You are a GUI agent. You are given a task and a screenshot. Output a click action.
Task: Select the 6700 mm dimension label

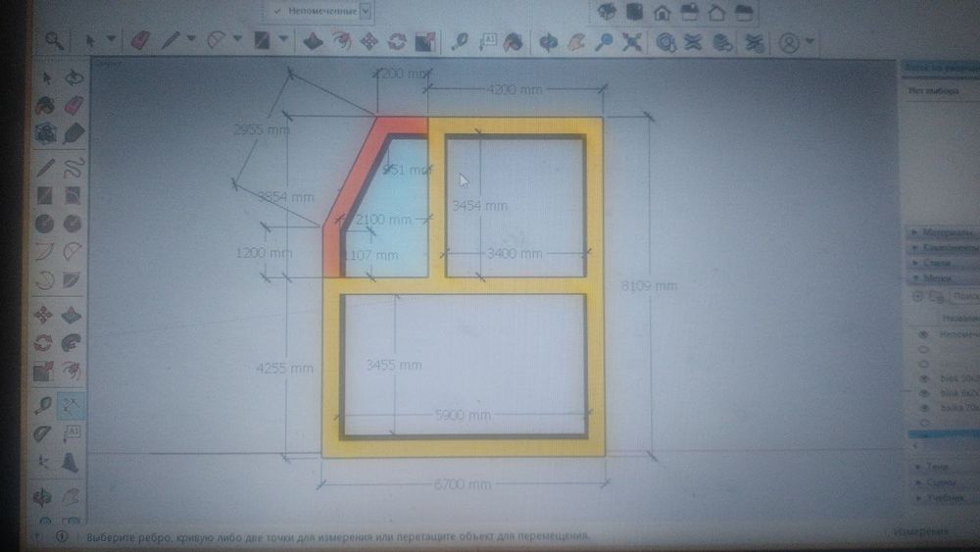pyautogui.click(x=463, y=484)
